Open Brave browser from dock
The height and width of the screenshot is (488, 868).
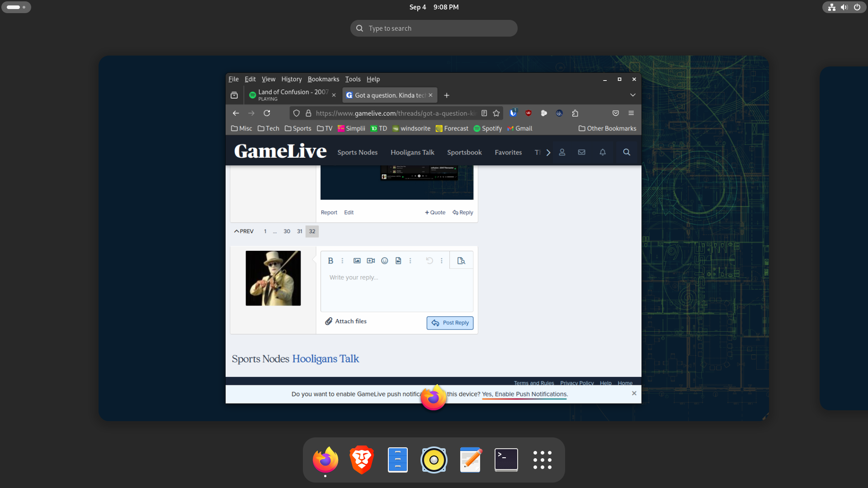pos(361,459)
